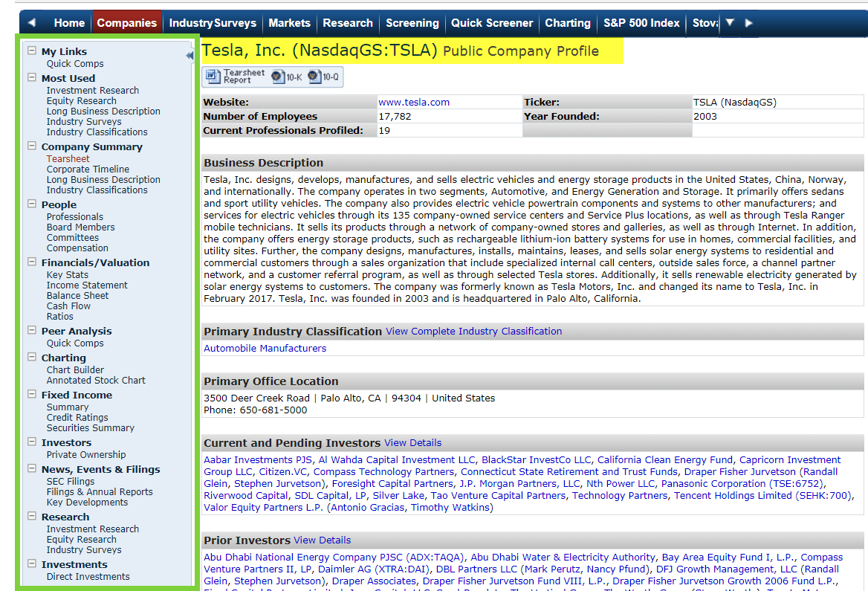The height and width of the screenshot is (591, 868).
Task: Open the S&P 500 Index tab
Action: [x=641, y=23]
